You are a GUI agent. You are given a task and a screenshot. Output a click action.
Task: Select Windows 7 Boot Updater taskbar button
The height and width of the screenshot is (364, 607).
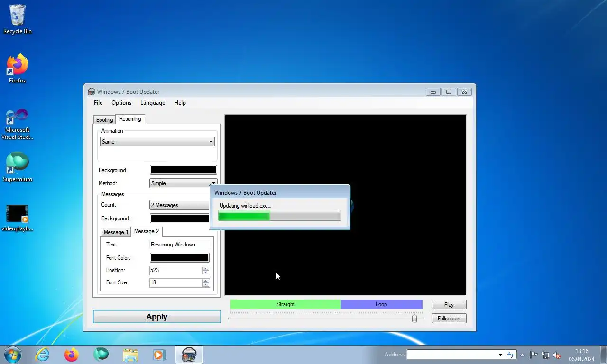tap(189, 355)
